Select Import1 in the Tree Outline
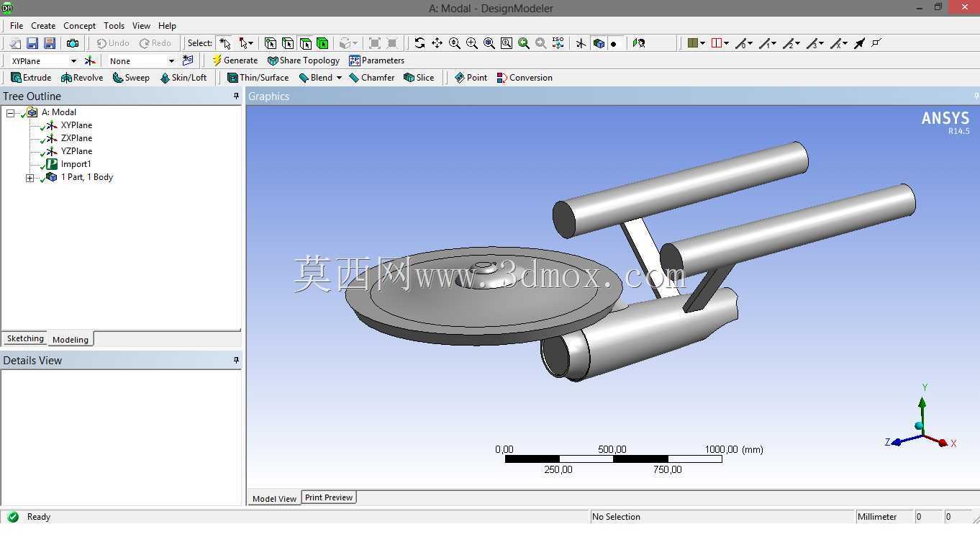 click(76, 164)
